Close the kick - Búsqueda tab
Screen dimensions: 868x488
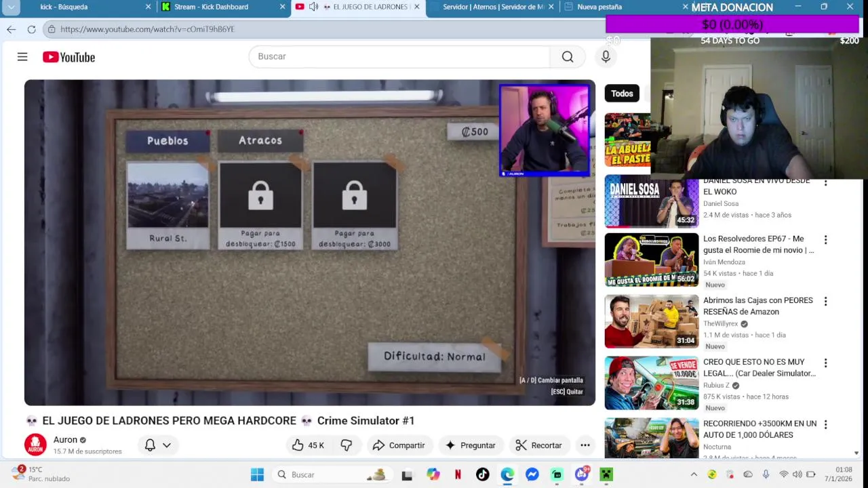pos(148,7)
